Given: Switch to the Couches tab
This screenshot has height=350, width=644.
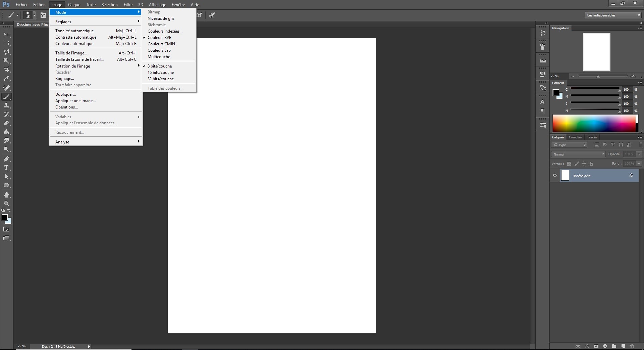Looking at the screenshot, I should click(575, 137).
